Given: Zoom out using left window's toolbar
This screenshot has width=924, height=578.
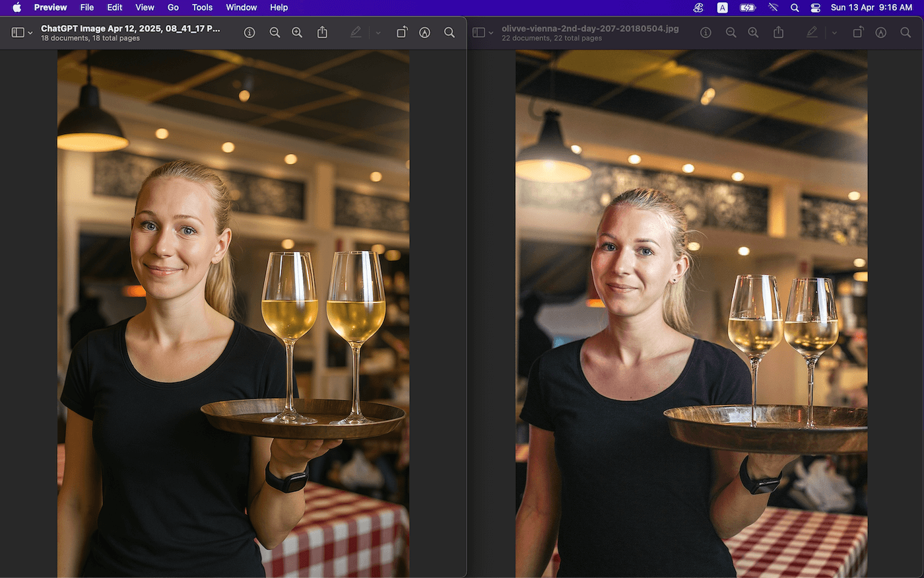Looking at the screenshot, I should (x=275, y=32).
